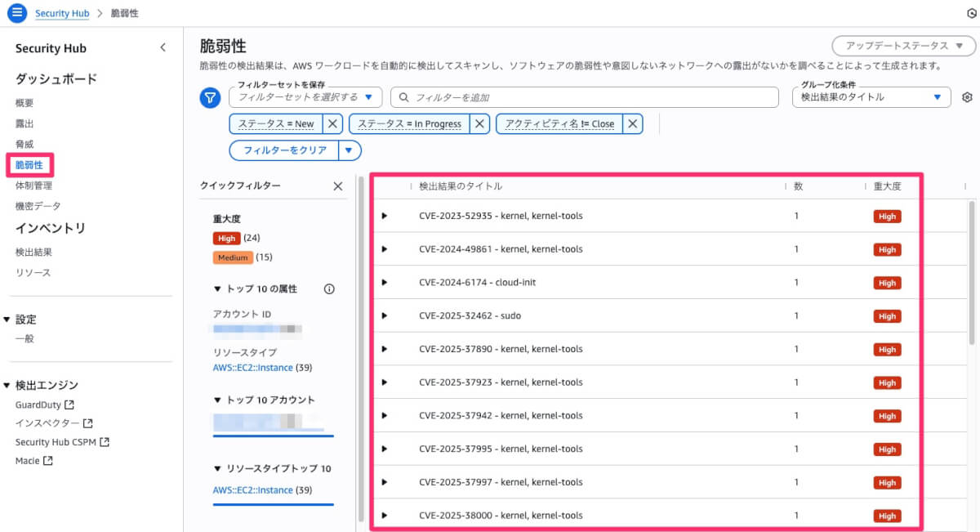Viewport: 980px width, 532px height.
Task: Collapse the リソースタイプトップ 10 section
Action: click(217, 468)
